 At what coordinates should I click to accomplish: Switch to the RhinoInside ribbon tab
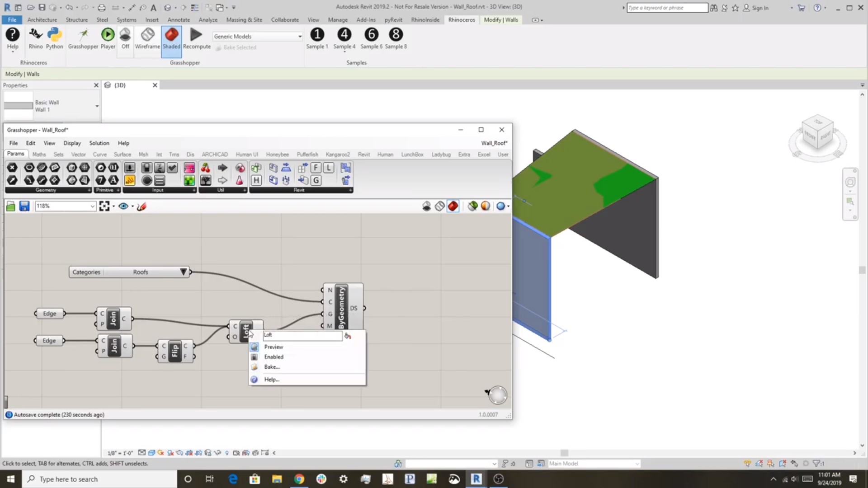[x=425, y=20]
